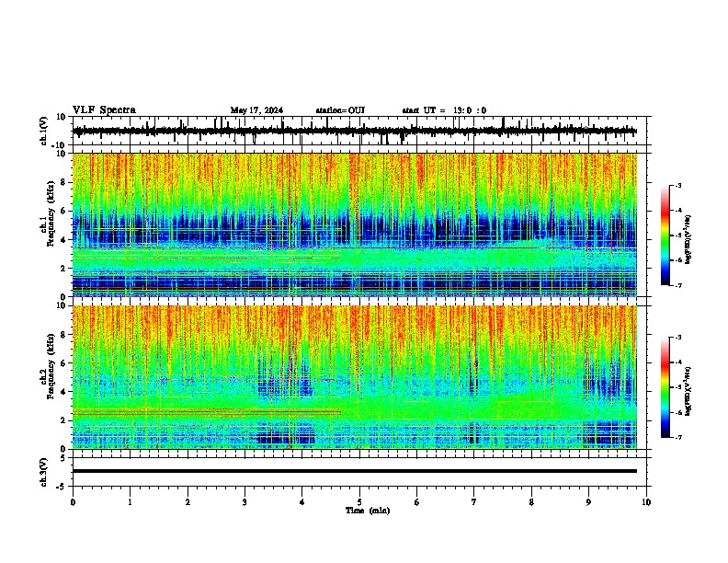Click the "start UT = 13:0 :0" text
728x563 pixels.
444,110
